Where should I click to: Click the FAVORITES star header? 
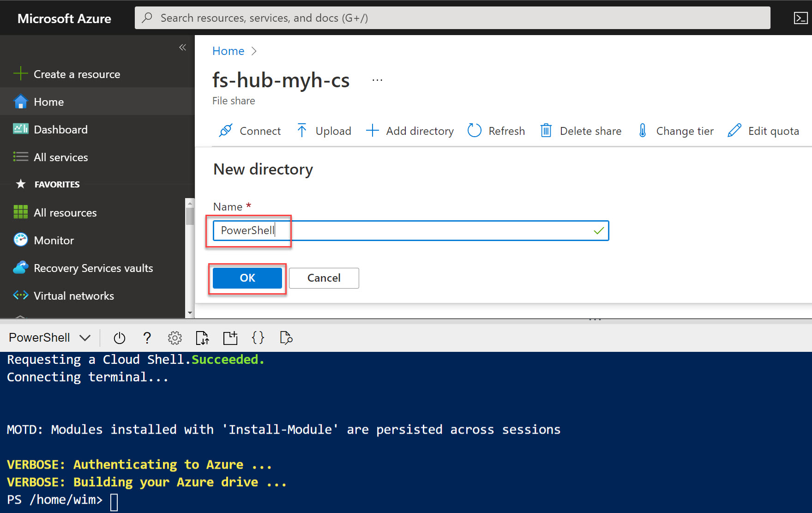[48, 184]
